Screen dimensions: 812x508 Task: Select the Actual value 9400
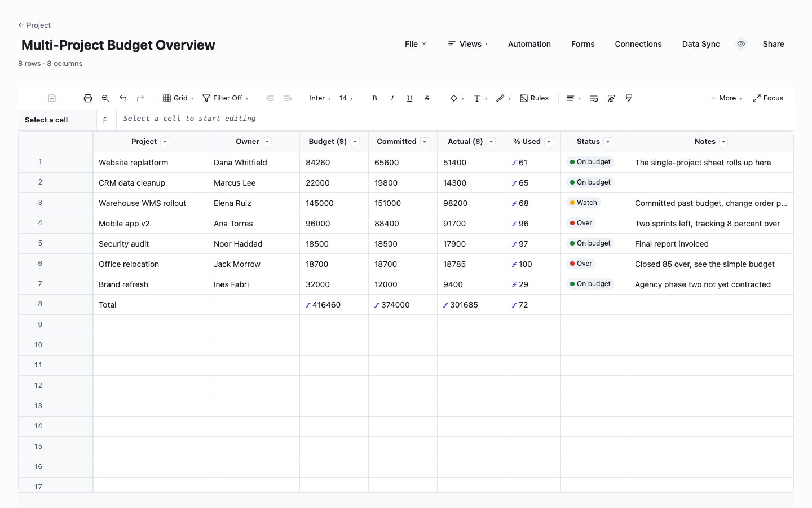472,284
